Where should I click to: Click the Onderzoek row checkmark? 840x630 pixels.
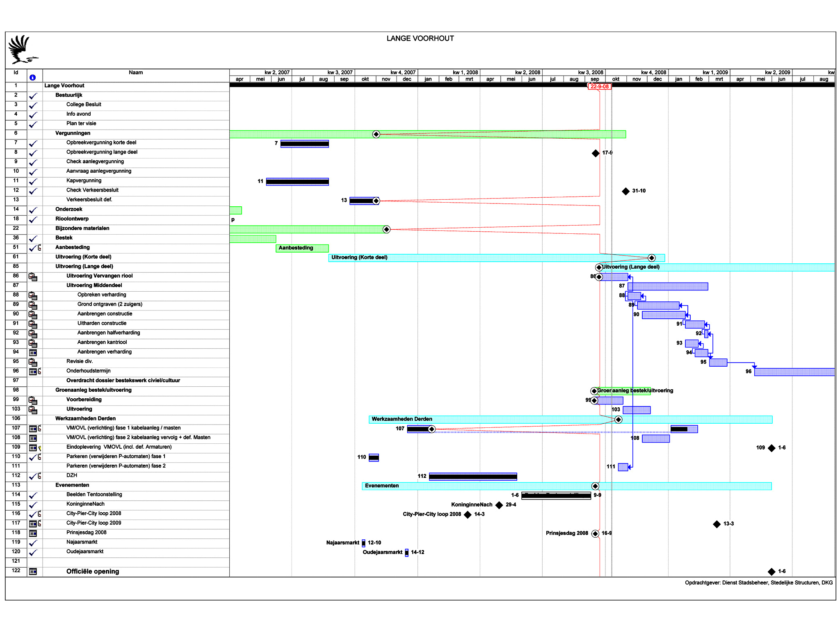coord(33,210)
